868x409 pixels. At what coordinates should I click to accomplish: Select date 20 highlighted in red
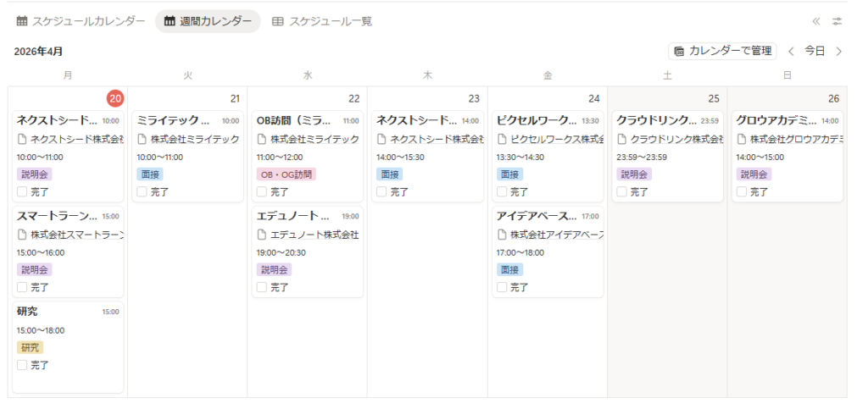115,99
